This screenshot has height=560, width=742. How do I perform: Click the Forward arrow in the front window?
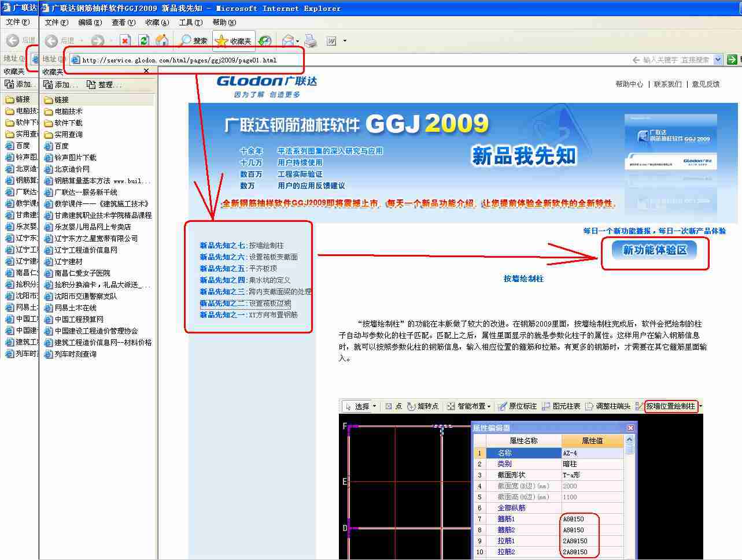point(98,40)
